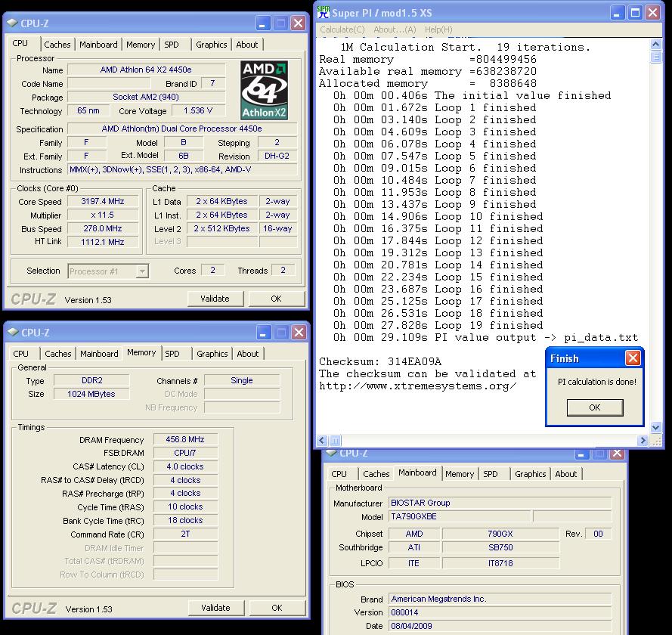672x635 pixels.
Task: Open Graphics tab in top CPU-Z window
Action: 212,45
